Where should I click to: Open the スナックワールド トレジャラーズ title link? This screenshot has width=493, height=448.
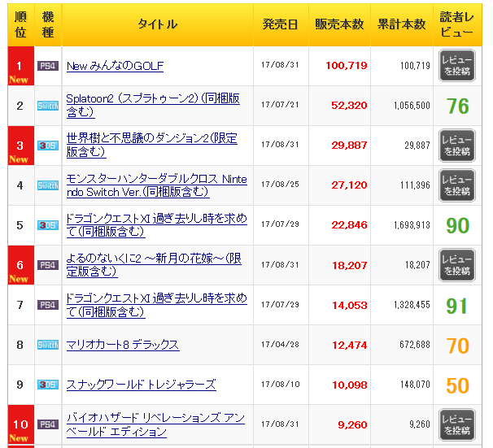[x=142, y=385]
